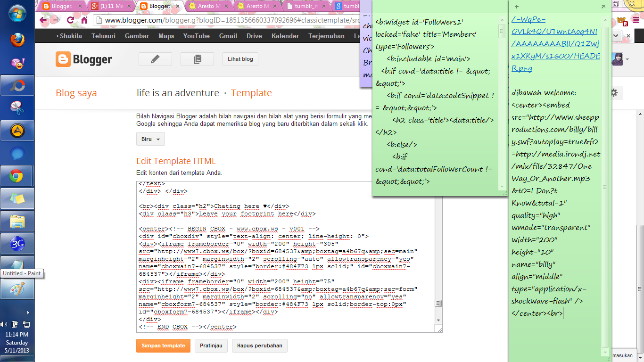Switch to first Aresto M tab
Image resolution: width=644 pixels, height=362 pixels.
pos(207,6)
